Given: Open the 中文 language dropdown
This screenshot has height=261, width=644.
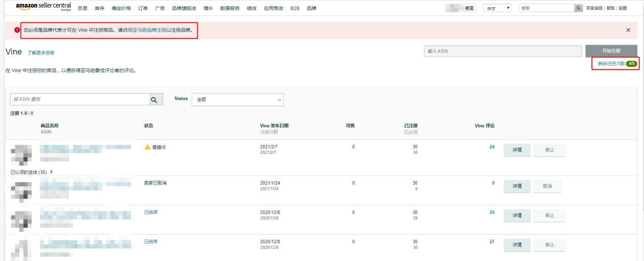Looking at the screenshot, I should [497, 8].
